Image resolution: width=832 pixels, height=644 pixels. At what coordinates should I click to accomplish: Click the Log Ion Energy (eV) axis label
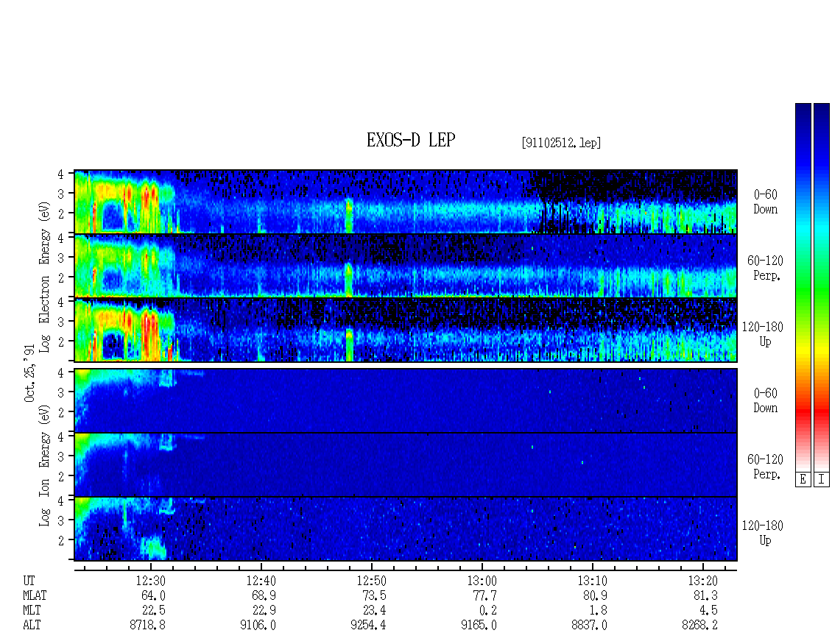pyautogui.click(x=44, y=465)
